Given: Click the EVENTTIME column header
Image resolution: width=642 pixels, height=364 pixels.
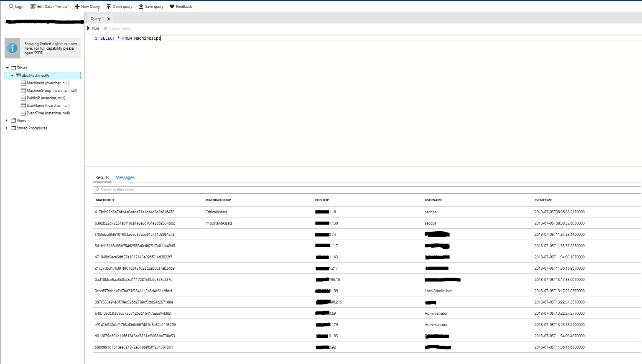Looking at the screenshot, I should point(543,200).
